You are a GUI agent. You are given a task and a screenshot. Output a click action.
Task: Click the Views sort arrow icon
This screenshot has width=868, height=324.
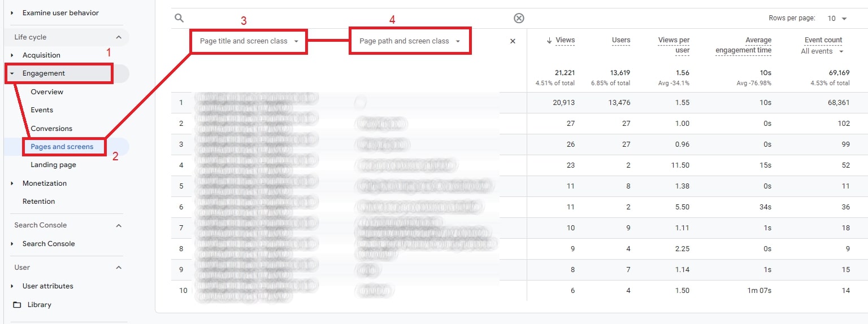(549, 40)
